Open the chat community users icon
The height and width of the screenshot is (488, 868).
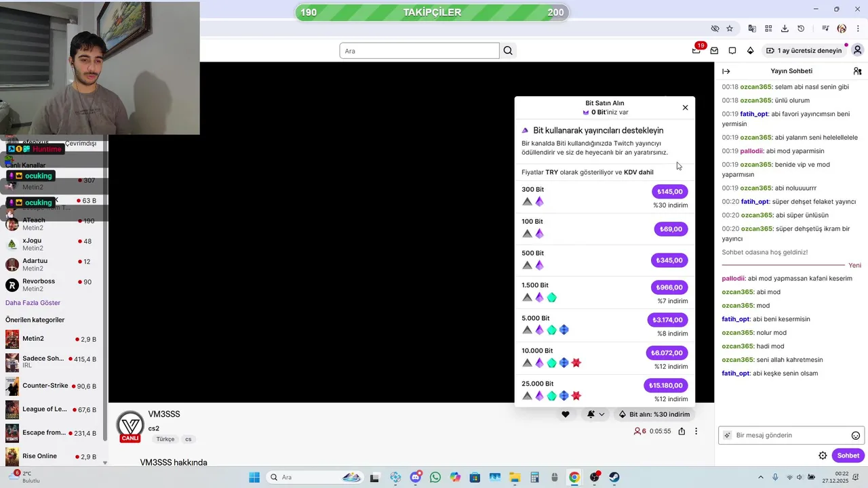(857, 71)
